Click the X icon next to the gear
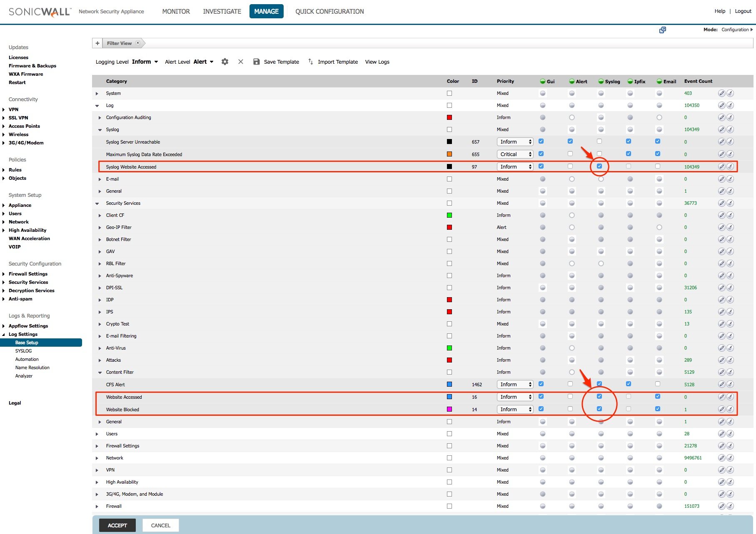 point(241,62)
